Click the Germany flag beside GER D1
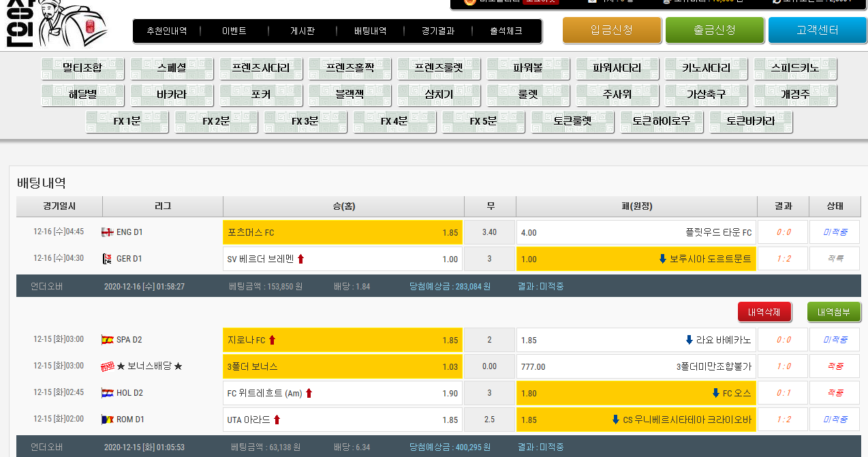 point(106,259)
